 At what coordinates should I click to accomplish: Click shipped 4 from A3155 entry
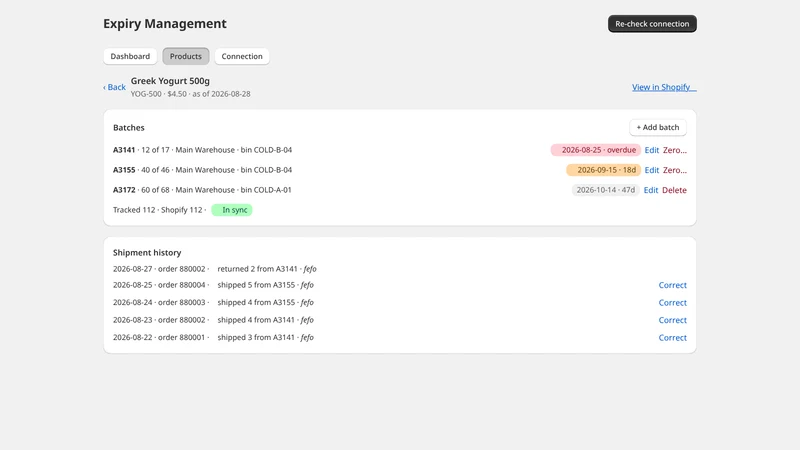265,302
